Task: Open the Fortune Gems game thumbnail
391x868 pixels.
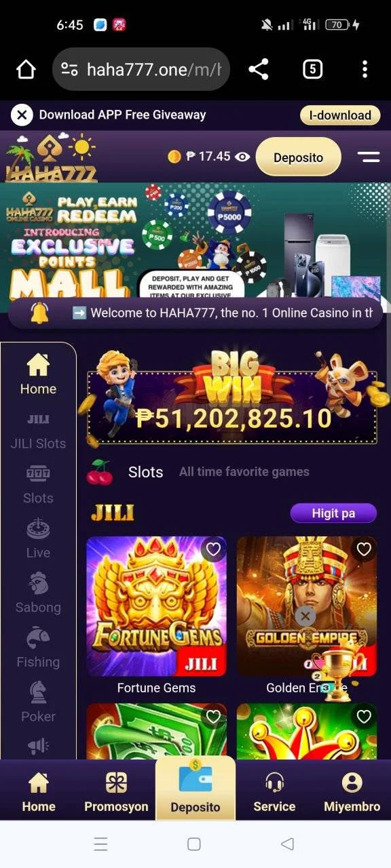Action: click(157, 607)
